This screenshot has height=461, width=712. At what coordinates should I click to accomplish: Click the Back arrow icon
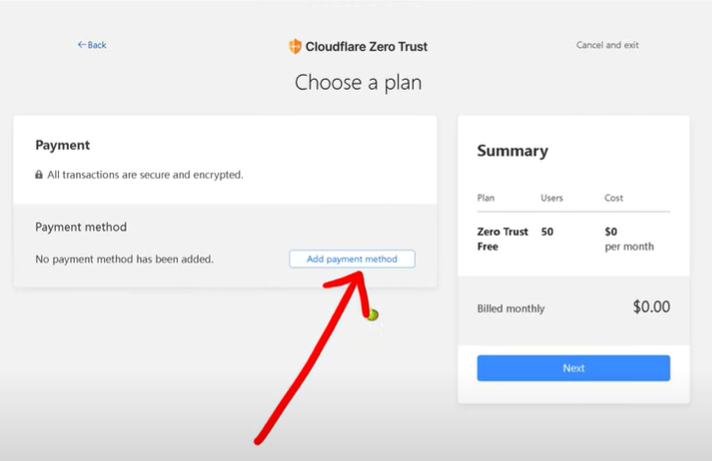82,45
